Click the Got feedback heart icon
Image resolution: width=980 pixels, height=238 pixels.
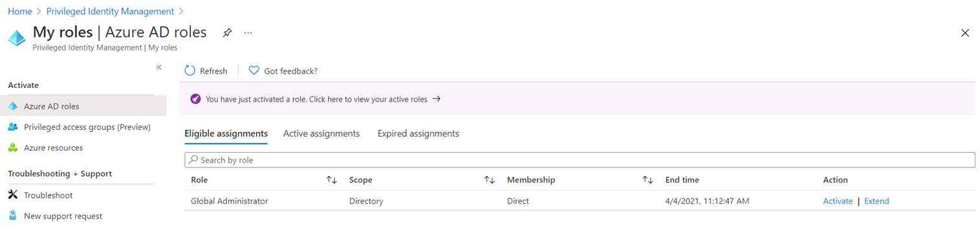(254, 70)
